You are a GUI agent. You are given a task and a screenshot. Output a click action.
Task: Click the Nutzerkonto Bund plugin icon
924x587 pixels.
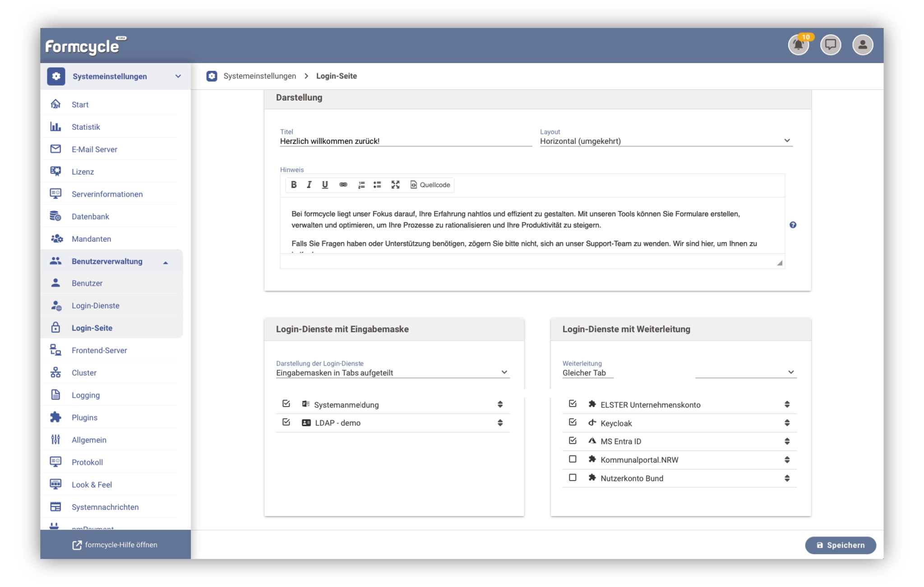(x=592, y=477)
